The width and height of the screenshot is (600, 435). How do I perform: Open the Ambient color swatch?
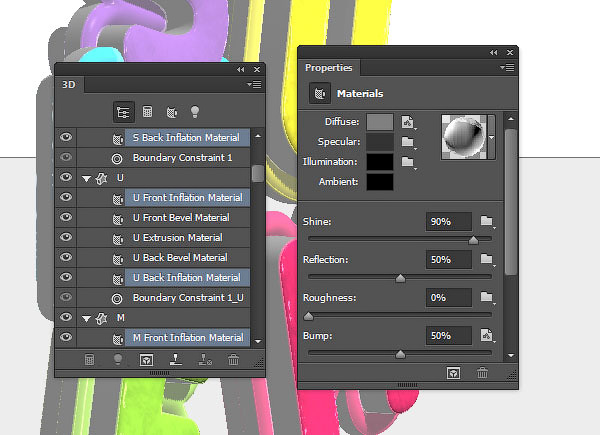pyautogui.click(x=380, y=182)
